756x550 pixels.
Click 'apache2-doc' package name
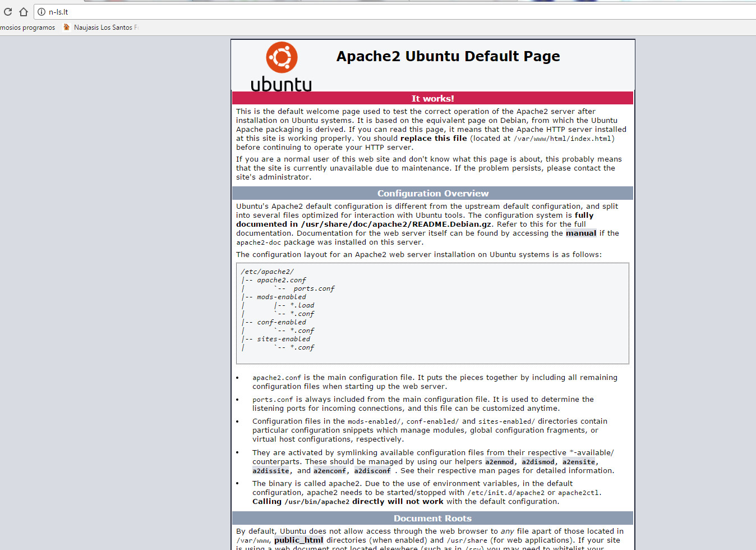tap(259, 242)
